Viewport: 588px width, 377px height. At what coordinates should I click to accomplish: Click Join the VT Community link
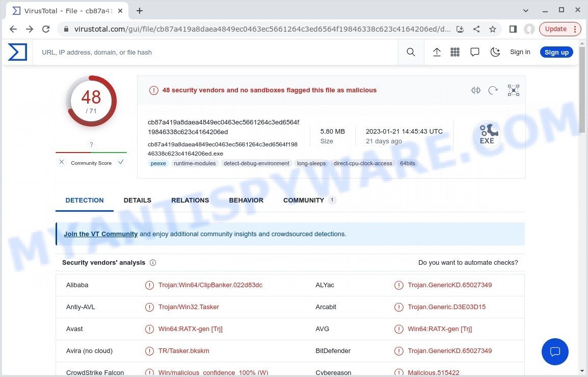pos(100,234)
